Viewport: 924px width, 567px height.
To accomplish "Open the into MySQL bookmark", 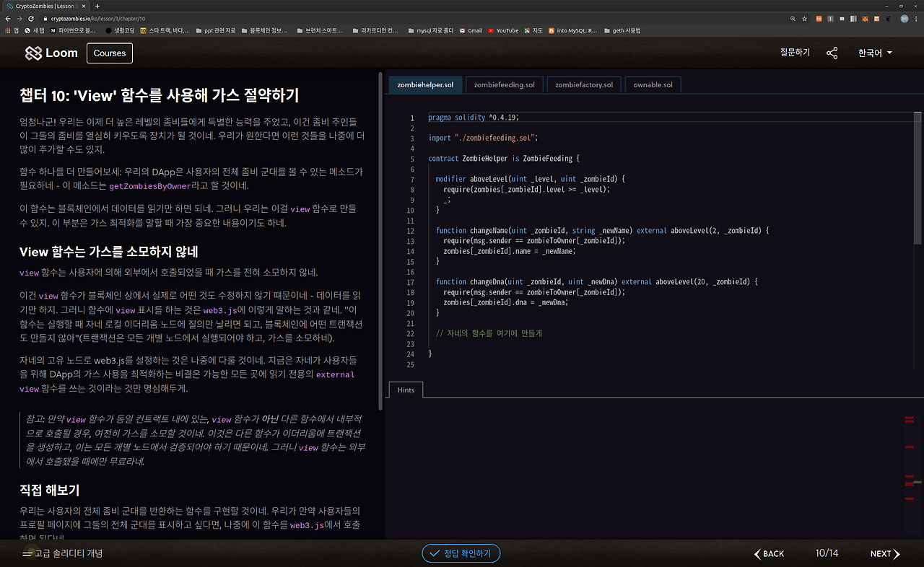I will (572, 30).
